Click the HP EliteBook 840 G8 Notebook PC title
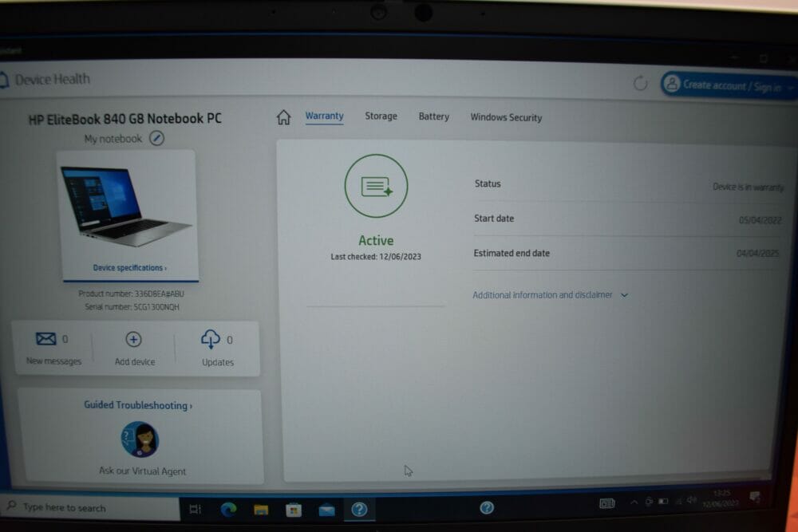 pyautogui.click(x=124, y=119)
